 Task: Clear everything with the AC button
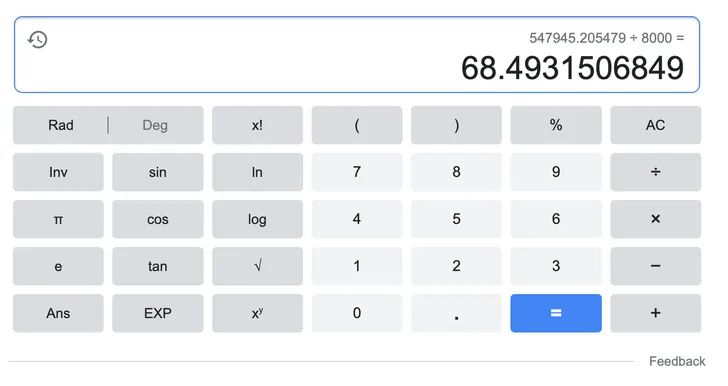(655, 125)
